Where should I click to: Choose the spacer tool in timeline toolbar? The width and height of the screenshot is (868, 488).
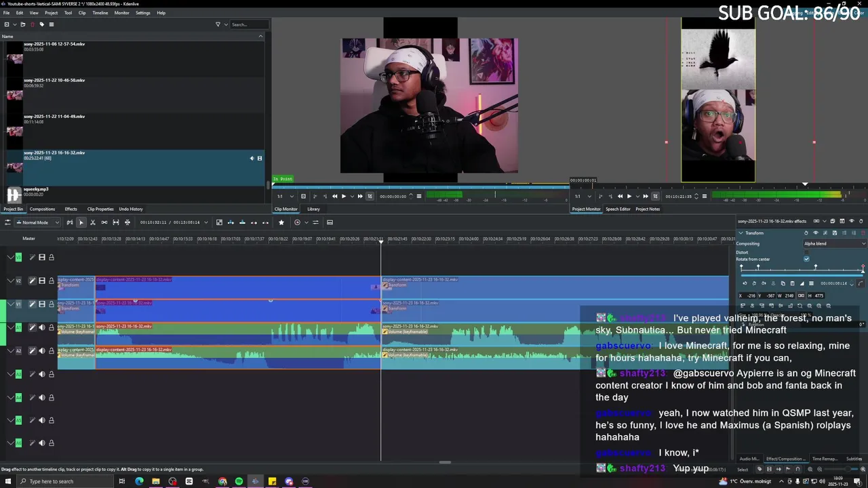[104, 222]
